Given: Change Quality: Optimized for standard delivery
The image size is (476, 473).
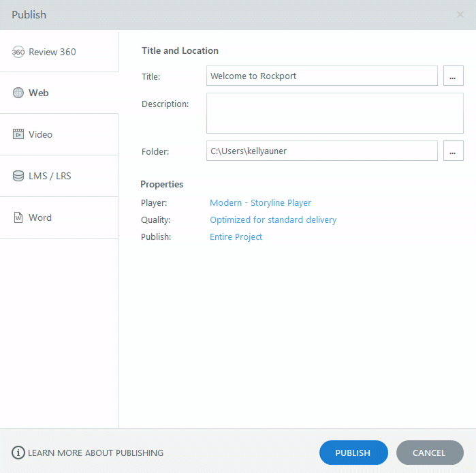Looking at the screenshot, I should tap(273, 219).
